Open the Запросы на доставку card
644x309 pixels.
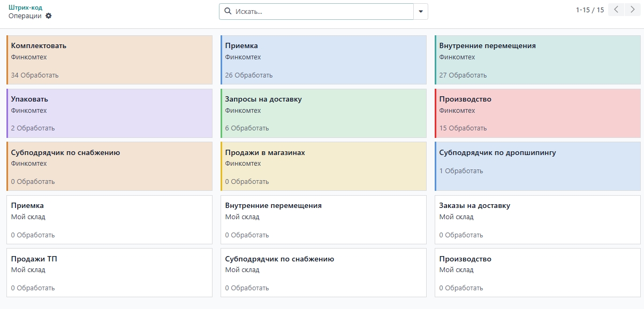click(323, 113)
